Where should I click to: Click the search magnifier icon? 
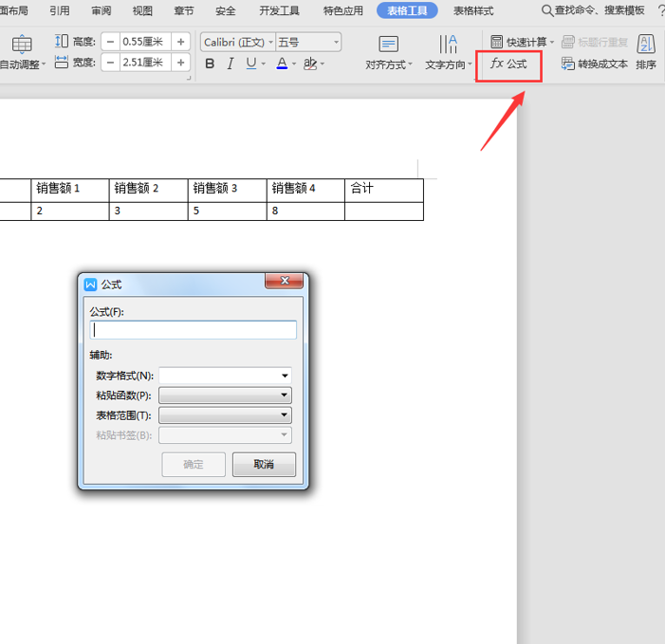tap(547, 10)
